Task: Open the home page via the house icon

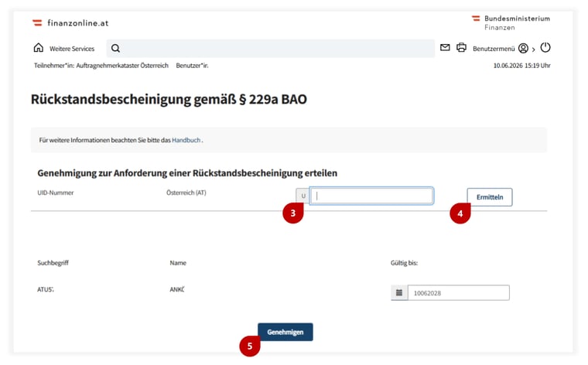Action: (38, 48)
